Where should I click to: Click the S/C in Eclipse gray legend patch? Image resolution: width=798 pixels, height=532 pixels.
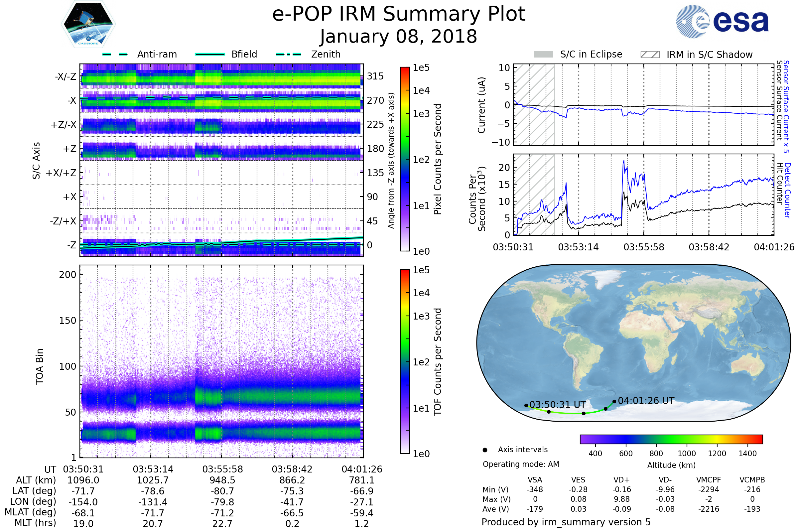tap(543, 55)
